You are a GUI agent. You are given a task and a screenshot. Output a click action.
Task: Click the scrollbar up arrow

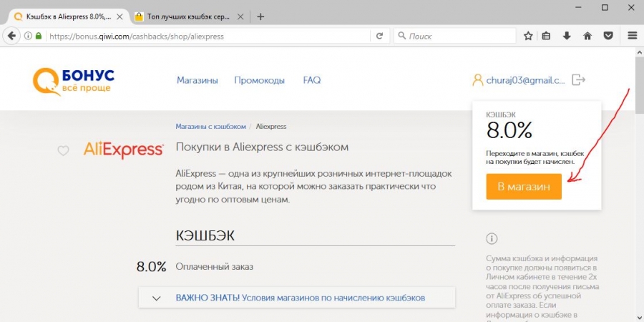click(639, 52)
